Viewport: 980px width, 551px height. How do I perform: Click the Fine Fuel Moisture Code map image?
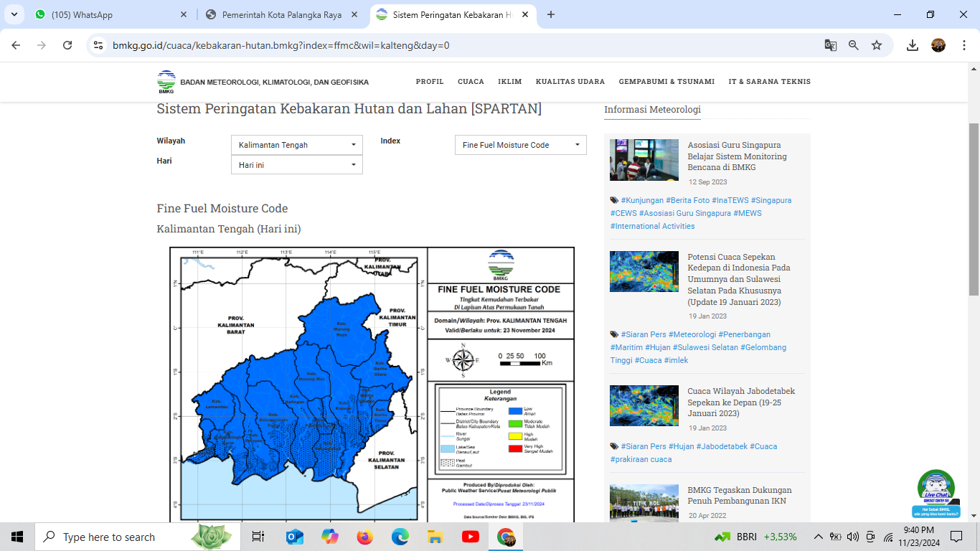pyautogui.click(x=372, y=385)
